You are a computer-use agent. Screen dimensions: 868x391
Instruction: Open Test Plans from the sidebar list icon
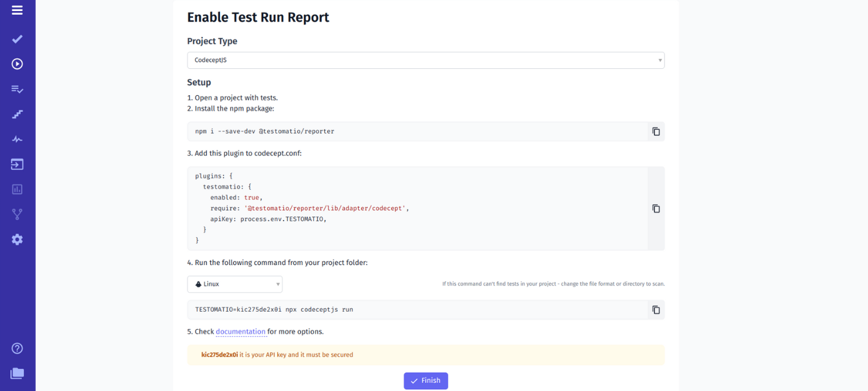pos(17,89)
